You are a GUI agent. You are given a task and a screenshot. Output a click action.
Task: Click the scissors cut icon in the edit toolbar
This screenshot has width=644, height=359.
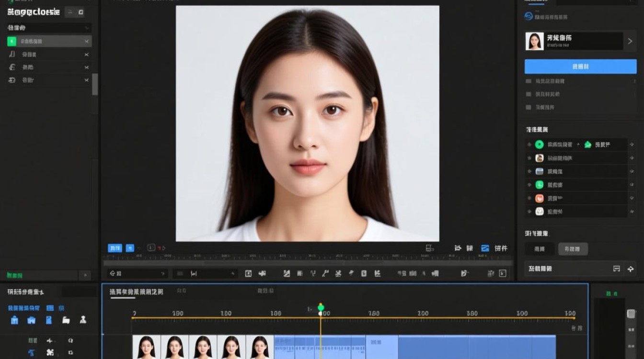338,274
